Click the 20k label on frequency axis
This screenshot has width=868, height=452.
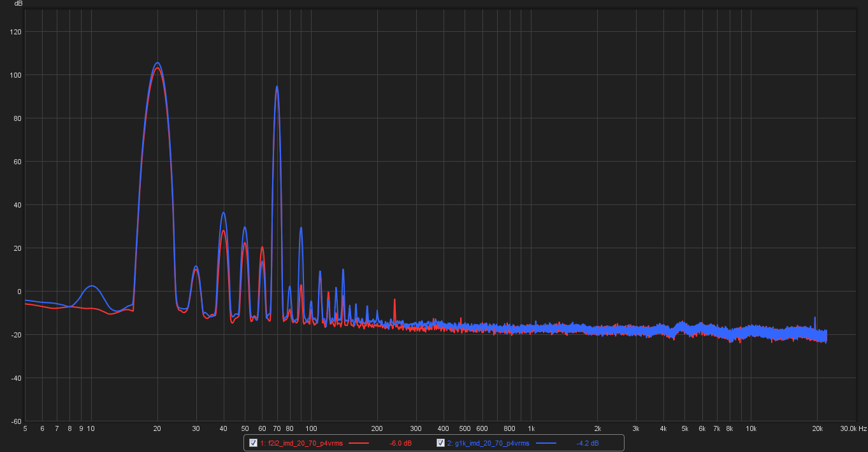pyautogui.click(x=818, y=428)
